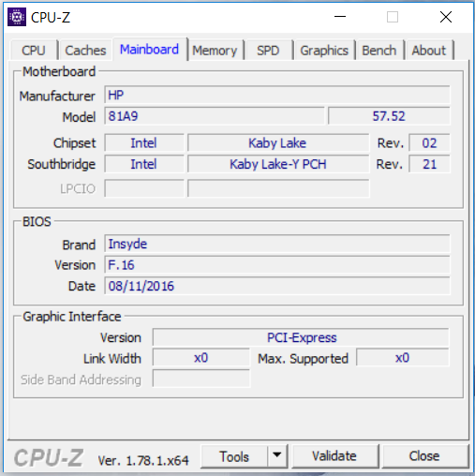Viewport: 475px width, 476px height.
Task: Select the Model field showing 81A9
Action: click(215, 116)
